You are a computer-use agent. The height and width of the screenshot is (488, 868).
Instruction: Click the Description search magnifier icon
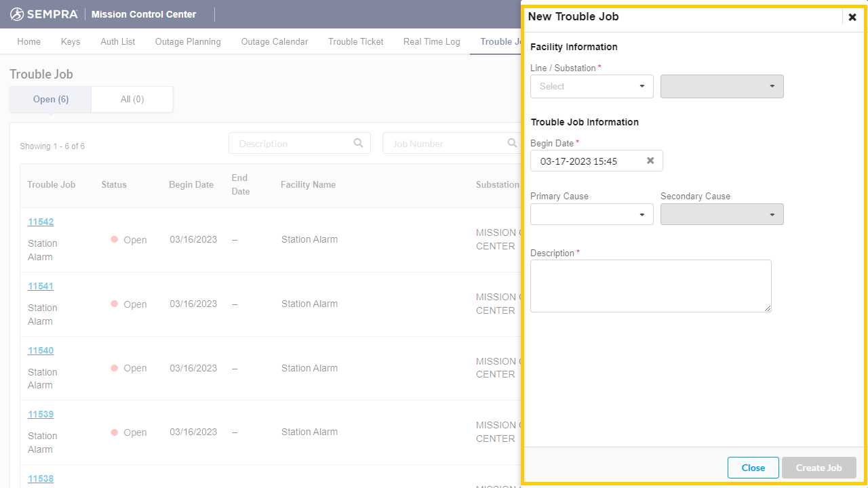click(358, 143)
